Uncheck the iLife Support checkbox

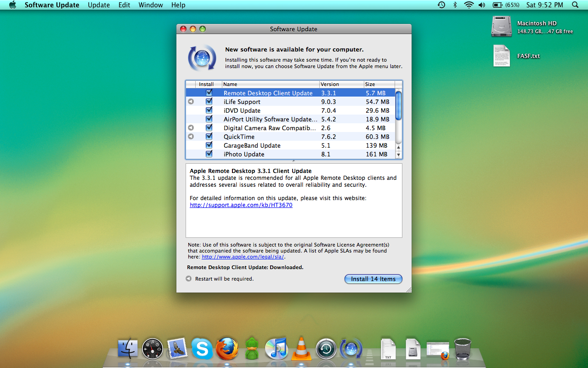click(209, 102)
